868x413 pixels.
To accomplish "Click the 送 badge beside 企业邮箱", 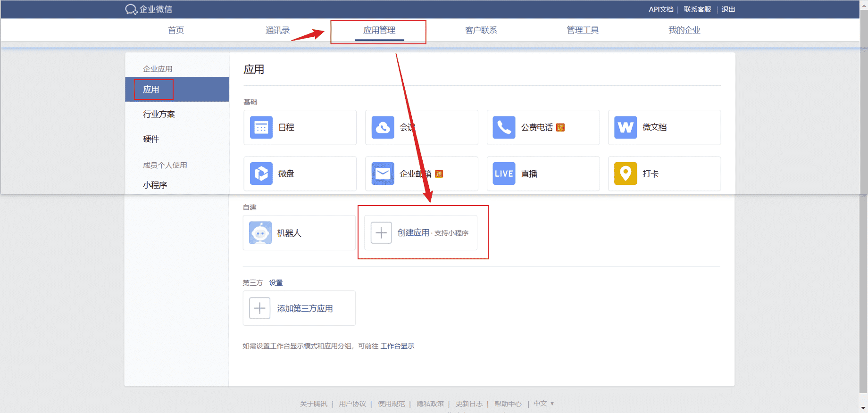I will point(439,173).
